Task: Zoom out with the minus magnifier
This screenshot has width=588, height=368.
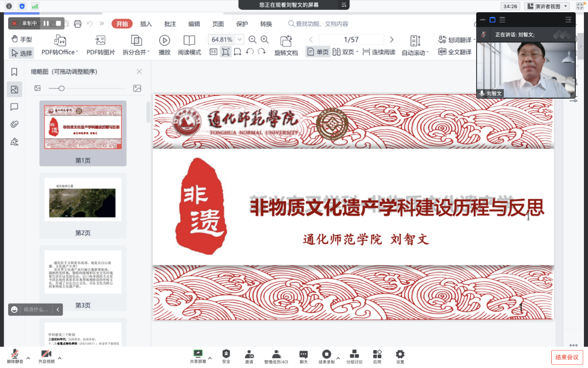Action: [x=252, y=39]
